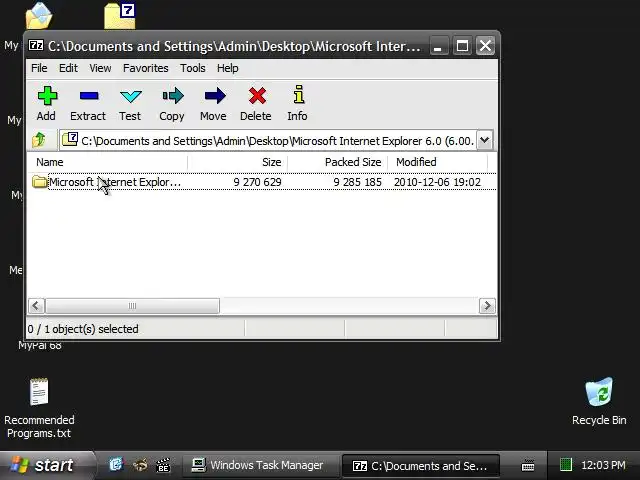Open the Info properties icon
Viewport: 640px width, 480px height.
[x=299, y=94]
